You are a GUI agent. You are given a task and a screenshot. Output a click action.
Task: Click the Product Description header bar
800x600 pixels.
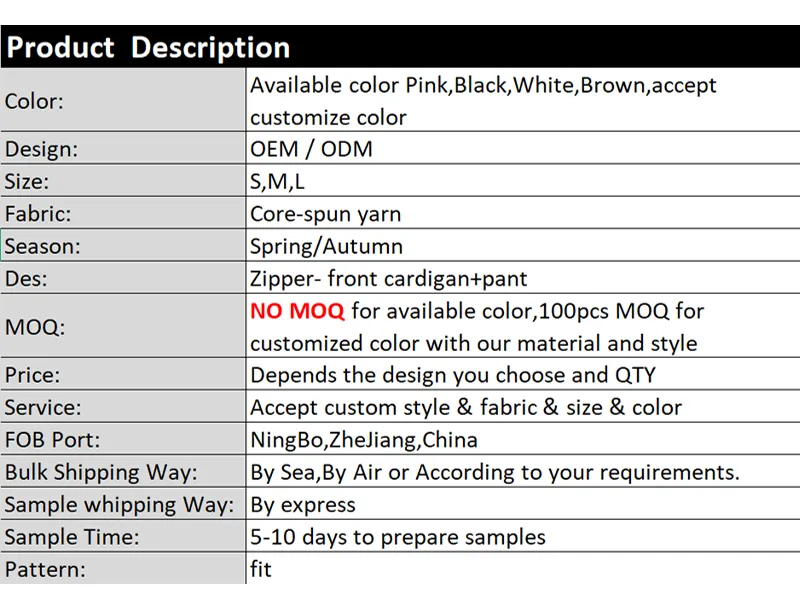(x=400, y=47)
